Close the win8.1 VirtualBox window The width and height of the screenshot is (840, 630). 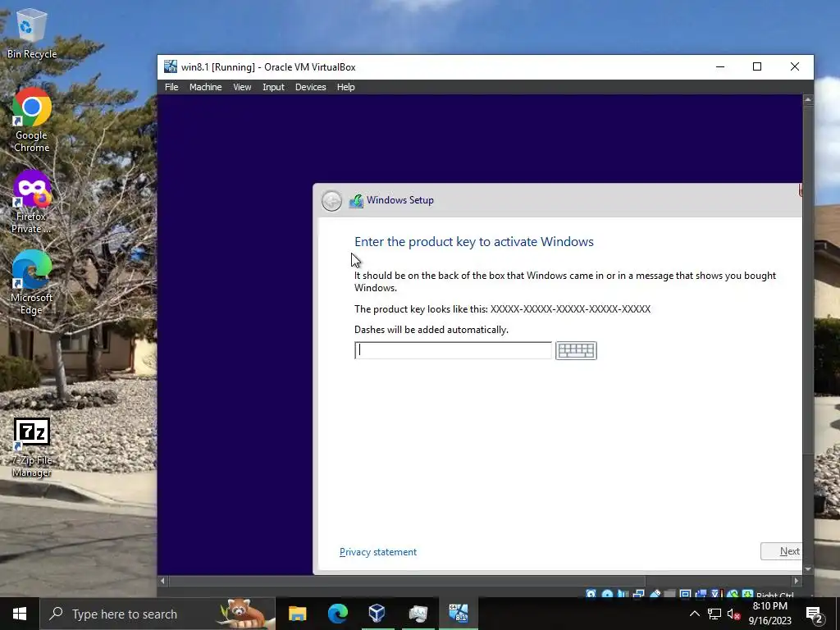point(794,67)
